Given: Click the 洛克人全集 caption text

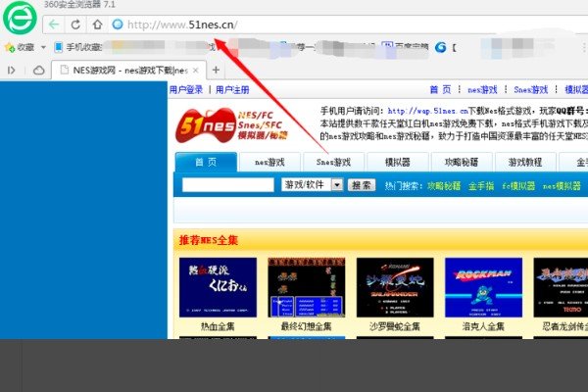Looking at the screenshot, I should click(483, 326).
